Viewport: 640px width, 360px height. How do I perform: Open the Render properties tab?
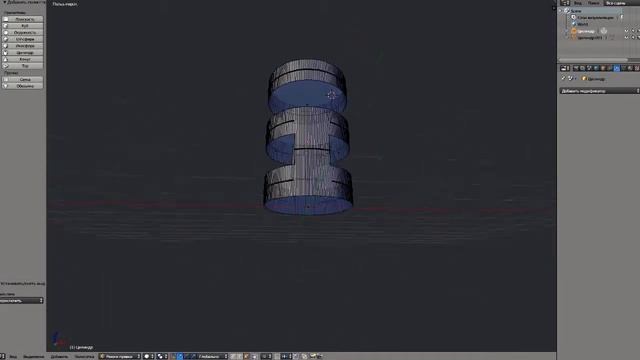click(x=576, y=68)
